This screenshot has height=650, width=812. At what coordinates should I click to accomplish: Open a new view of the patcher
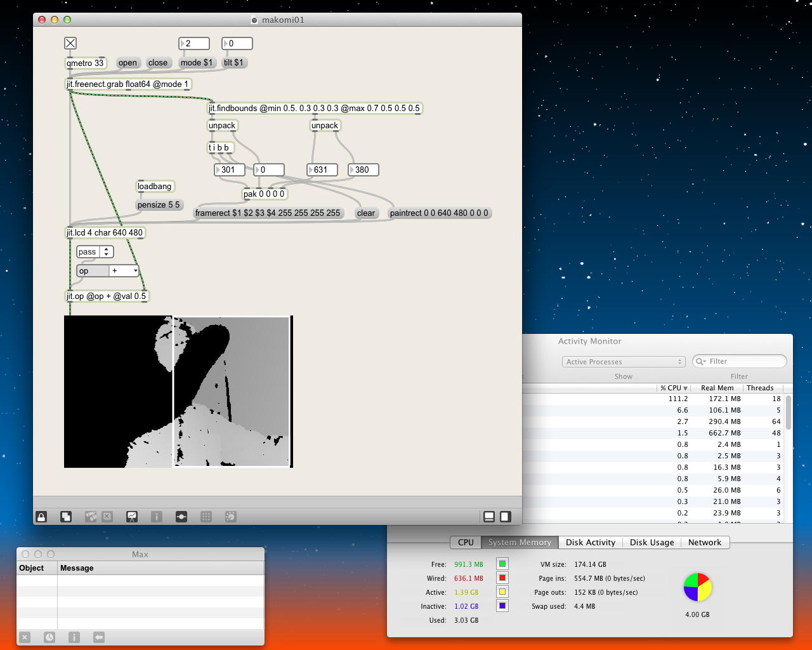coord(66,517)
